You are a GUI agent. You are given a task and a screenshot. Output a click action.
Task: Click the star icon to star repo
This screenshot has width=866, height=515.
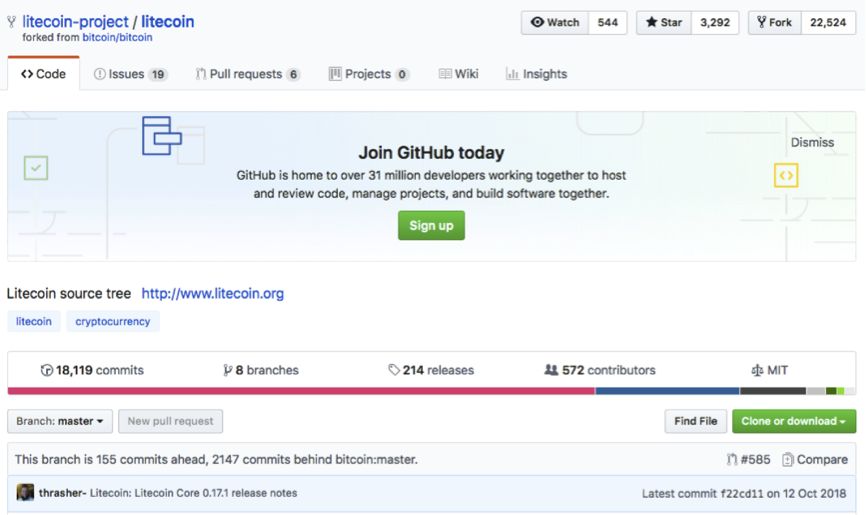651,22
